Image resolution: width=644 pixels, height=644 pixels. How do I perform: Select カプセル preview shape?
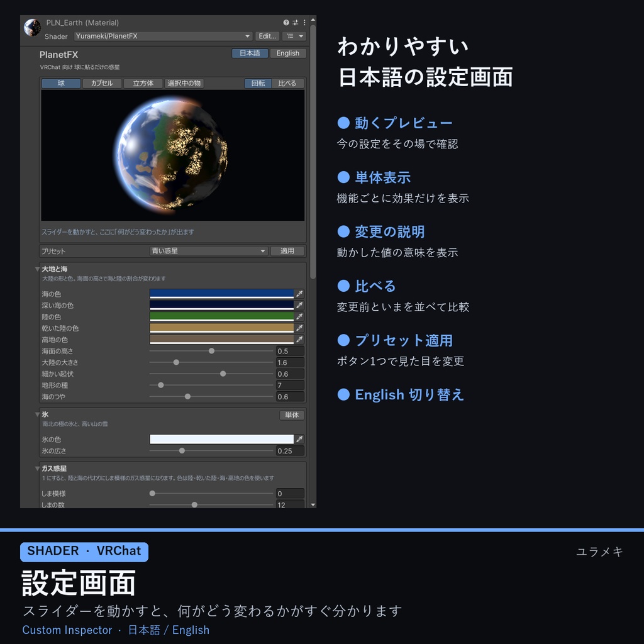102,84
